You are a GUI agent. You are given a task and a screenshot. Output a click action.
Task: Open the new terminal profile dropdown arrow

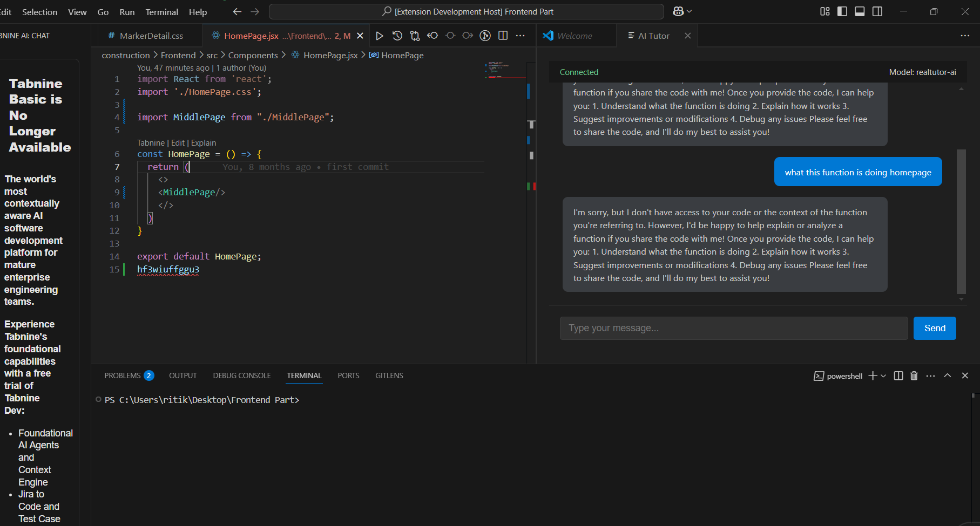click(883, 376)
